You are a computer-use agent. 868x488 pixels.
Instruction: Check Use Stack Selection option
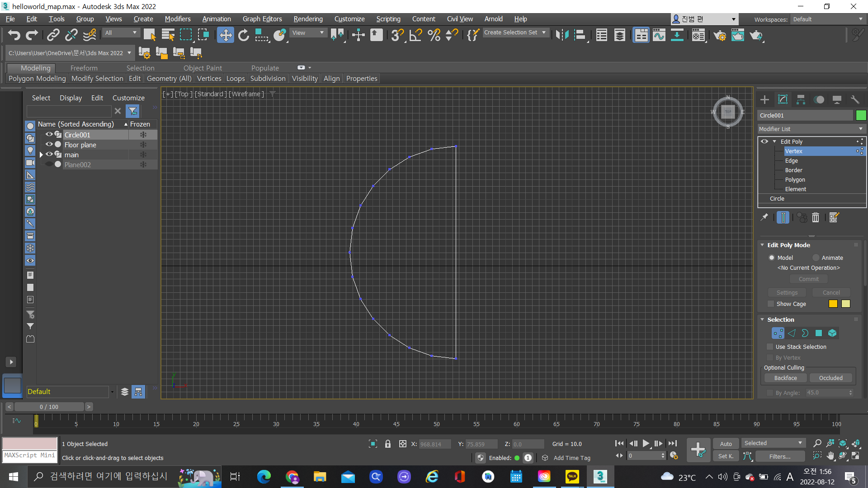(770, 347)
